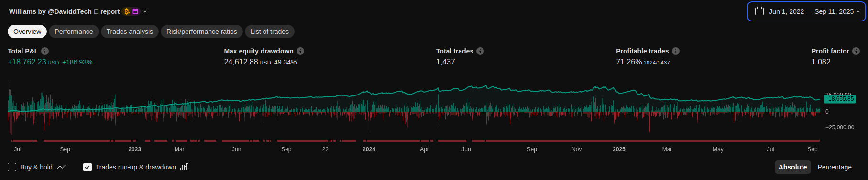Image resolution: width=868 pixels, height=180 pixels.
Task: Click the 18,655.85 equity value label
Action: click(x=840, y=99)
